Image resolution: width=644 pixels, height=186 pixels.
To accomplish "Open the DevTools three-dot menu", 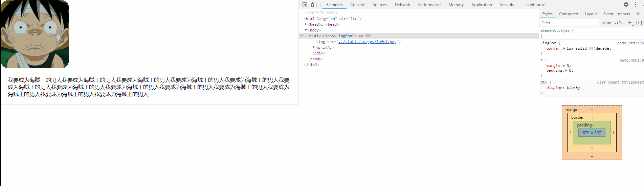I will (x=636, y=4).
